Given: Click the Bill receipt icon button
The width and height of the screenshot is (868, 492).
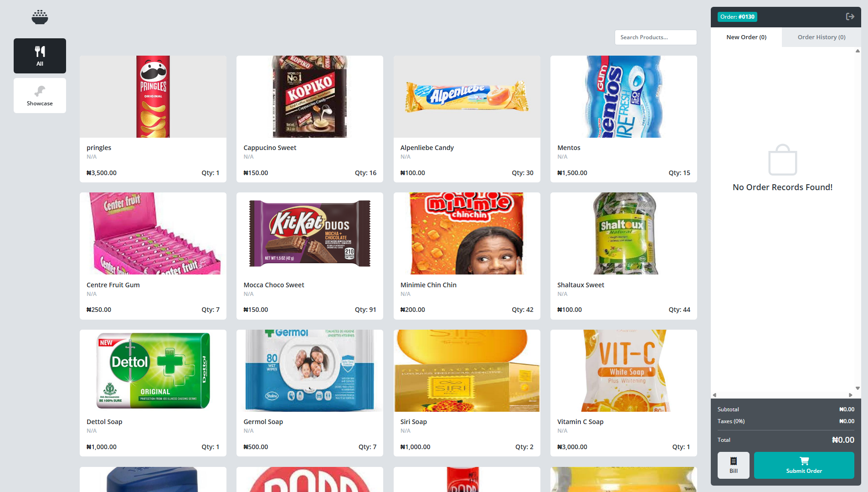Looking at the screenshot, I should tap(733, 465).
